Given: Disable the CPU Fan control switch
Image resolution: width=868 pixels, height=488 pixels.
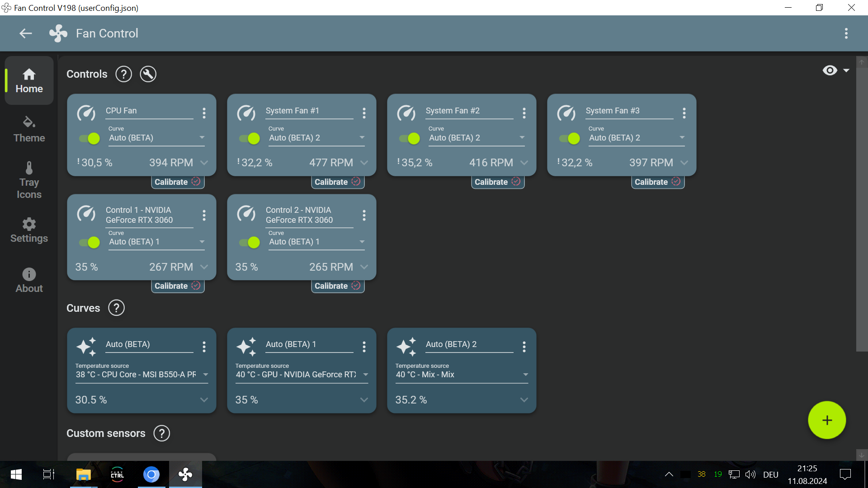Looking at the screenshot, I should click(90, 138).
